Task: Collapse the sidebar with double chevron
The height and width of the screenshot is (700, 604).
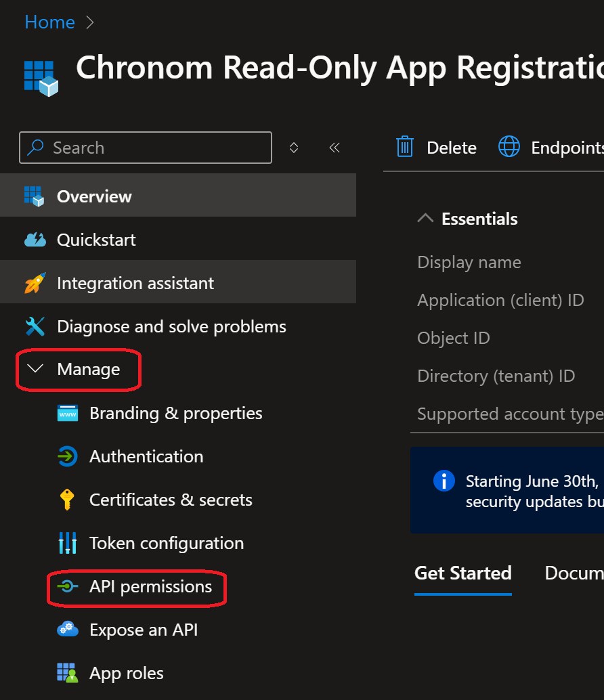Action: point(335,148)
